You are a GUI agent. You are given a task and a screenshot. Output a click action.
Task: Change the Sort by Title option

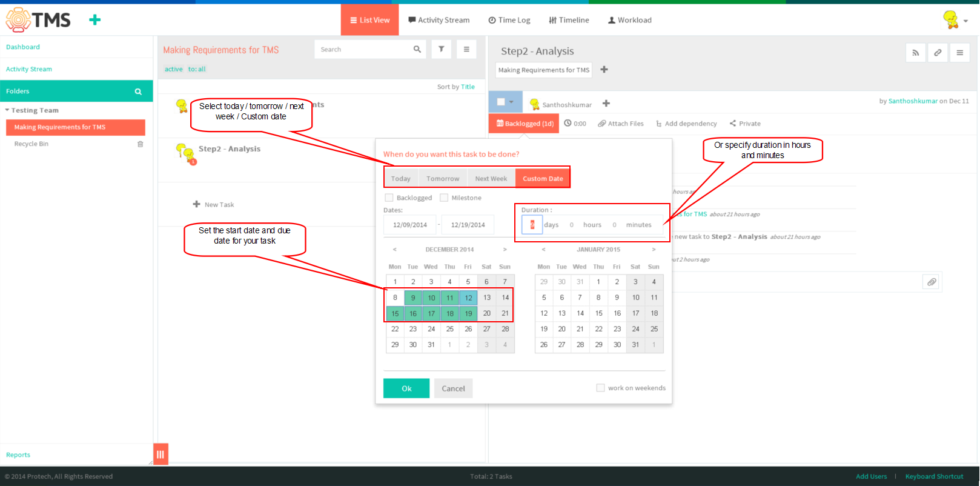coord(468,87)
